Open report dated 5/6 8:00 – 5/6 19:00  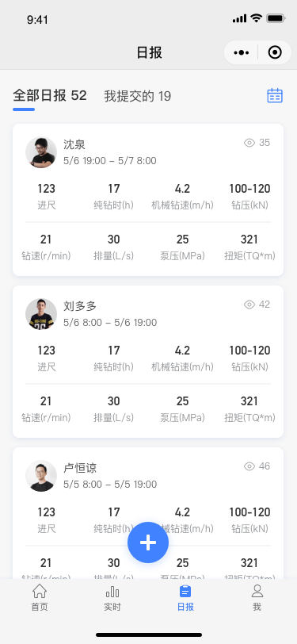click(x=110, y=323)
